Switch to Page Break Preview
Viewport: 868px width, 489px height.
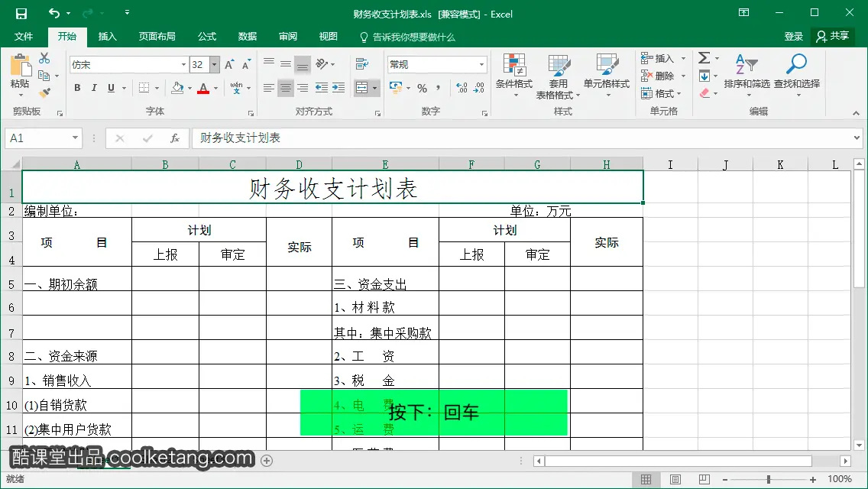click(x=704, y=480)
